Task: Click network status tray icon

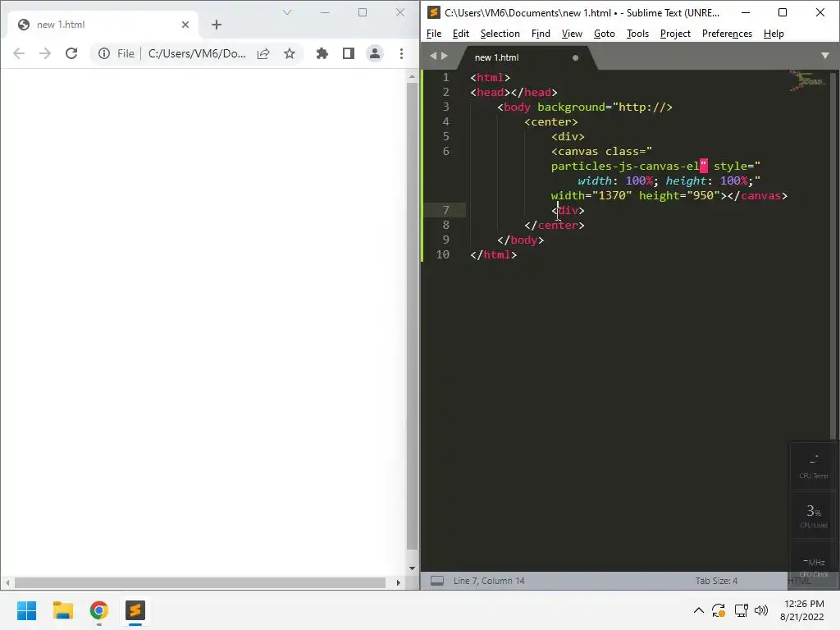Action: tap(742, 610)
